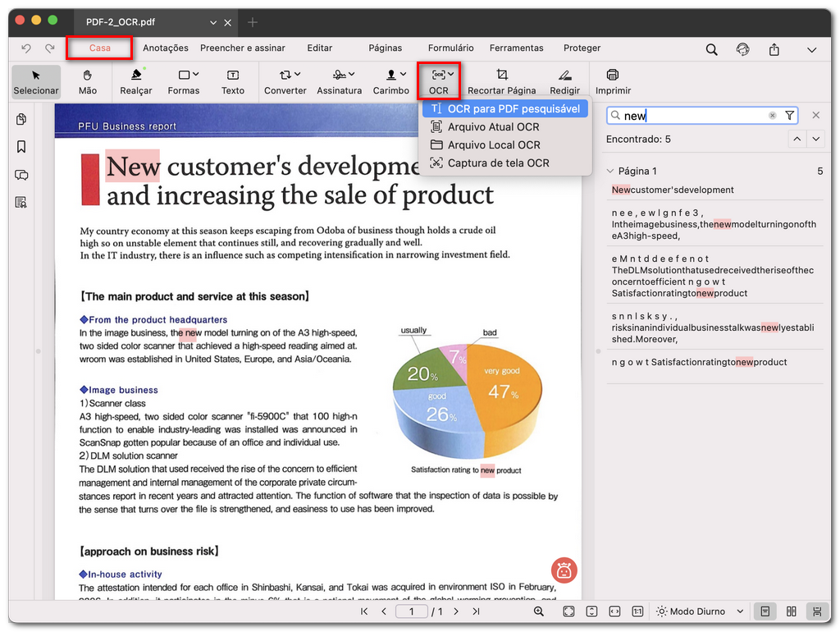Screen dimensions: 840x632
Task: Select the Realçar highlight tool
Action: point(135,81)
